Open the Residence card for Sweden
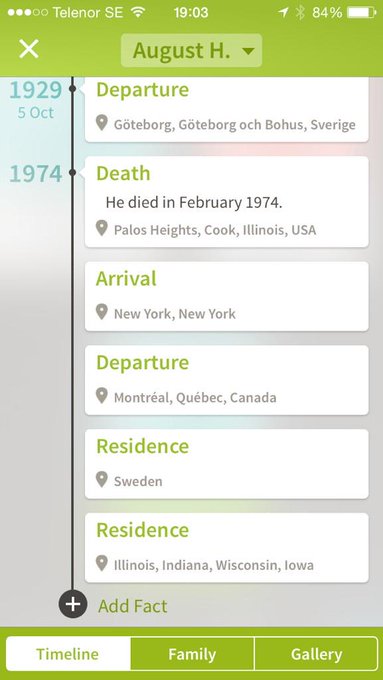The height and width of the screenshot is (680, 383). 226,464
